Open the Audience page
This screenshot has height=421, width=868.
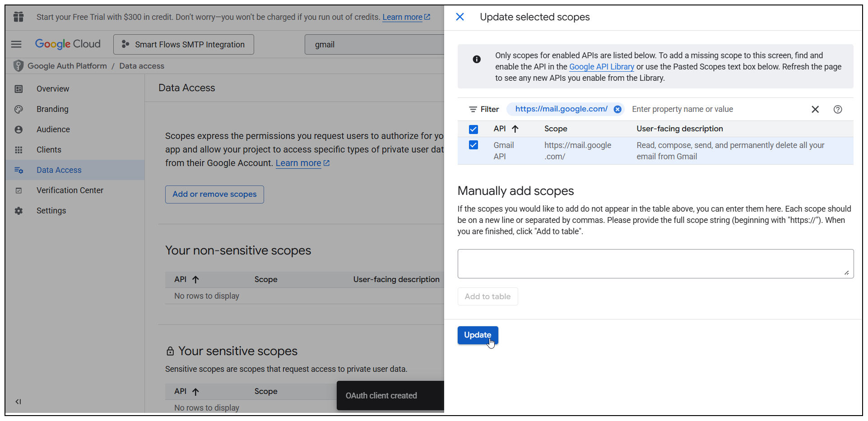click(53, 130)
